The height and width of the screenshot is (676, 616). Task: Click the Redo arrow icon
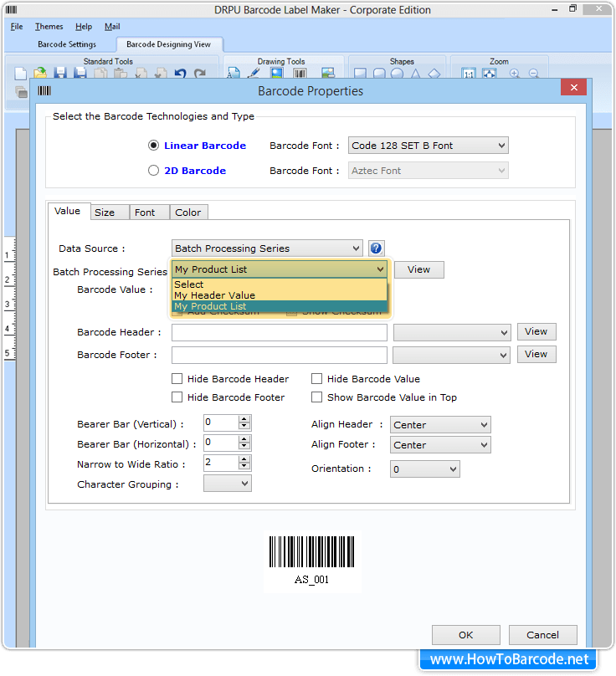pos(200,74)
